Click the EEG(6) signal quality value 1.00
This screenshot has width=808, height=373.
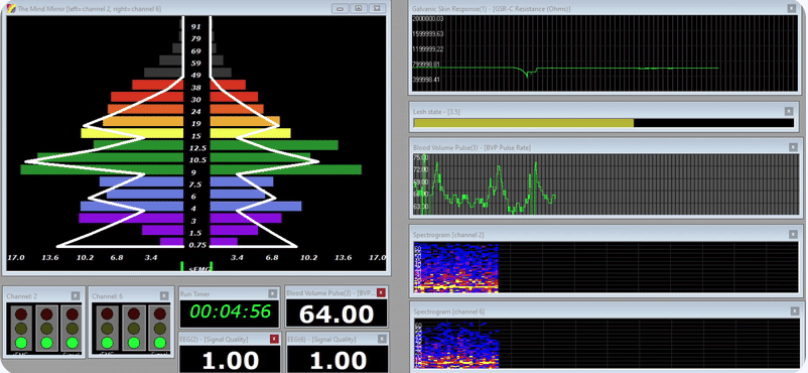337,361
